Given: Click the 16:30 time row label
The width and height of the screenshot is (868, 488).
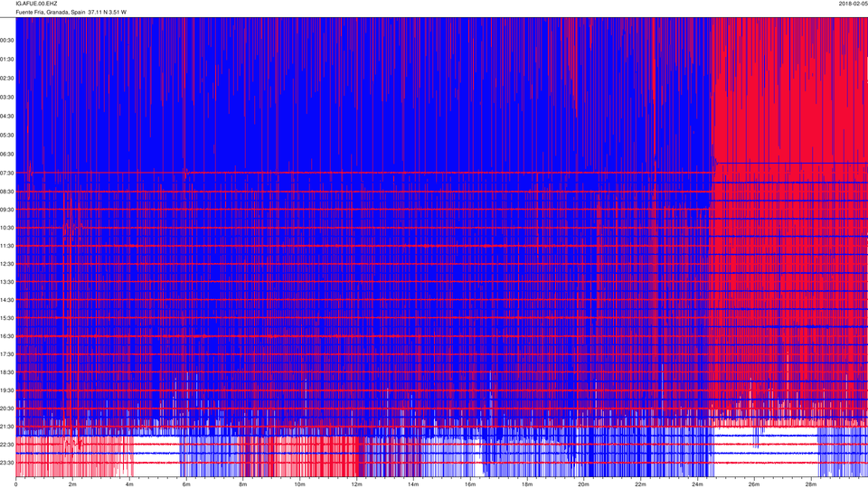Looking at the screenshot, I should click(x=7, y=336).
